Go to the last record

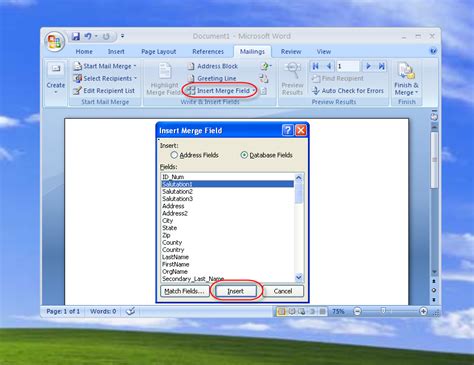pyautogui.click(x=382, y=66)
